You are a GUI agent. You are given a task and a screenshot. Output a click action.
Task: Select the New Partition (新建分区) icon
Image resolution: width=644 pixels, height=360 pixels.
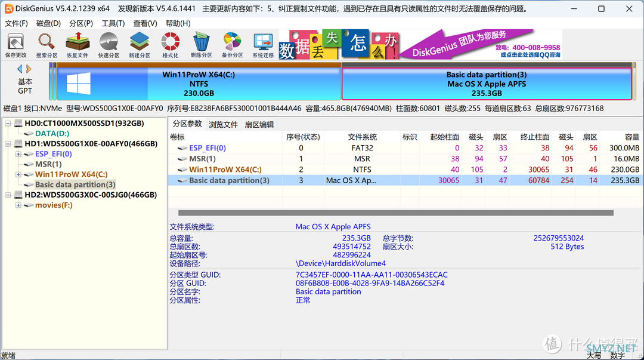[x=140, y=45]
